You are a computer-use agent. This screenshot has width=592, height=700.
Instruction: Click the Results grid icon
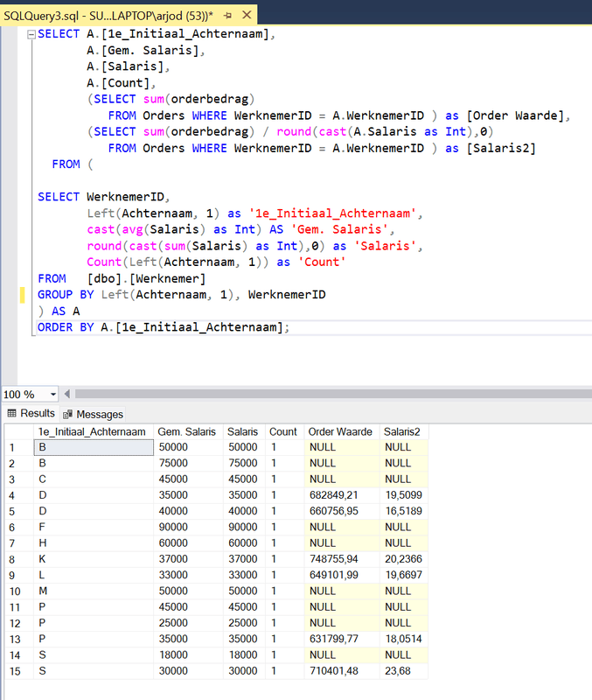(12, 413)
